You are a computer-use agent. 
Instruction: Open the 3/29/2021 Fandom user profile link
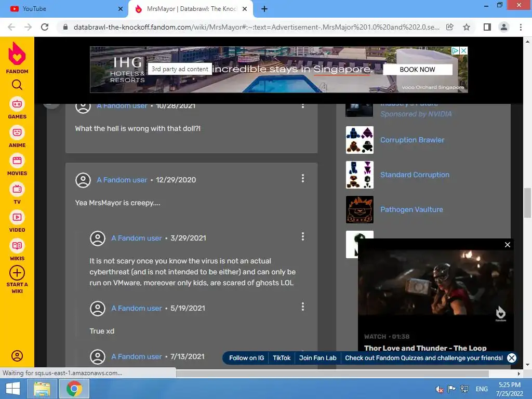tap(137, 238)
